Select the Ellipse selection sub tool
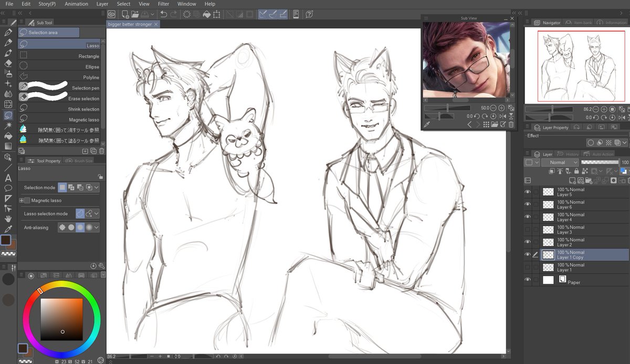The width and height of the screenshot is (630, 364). [x=59, y=67]
